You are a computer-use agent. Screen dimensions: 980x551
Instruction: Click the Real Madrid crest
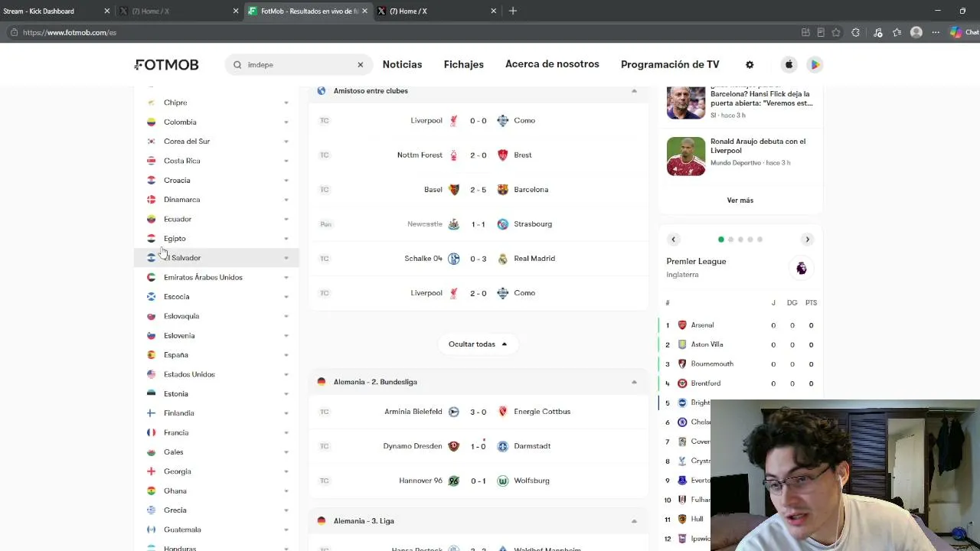coord(502,259)
